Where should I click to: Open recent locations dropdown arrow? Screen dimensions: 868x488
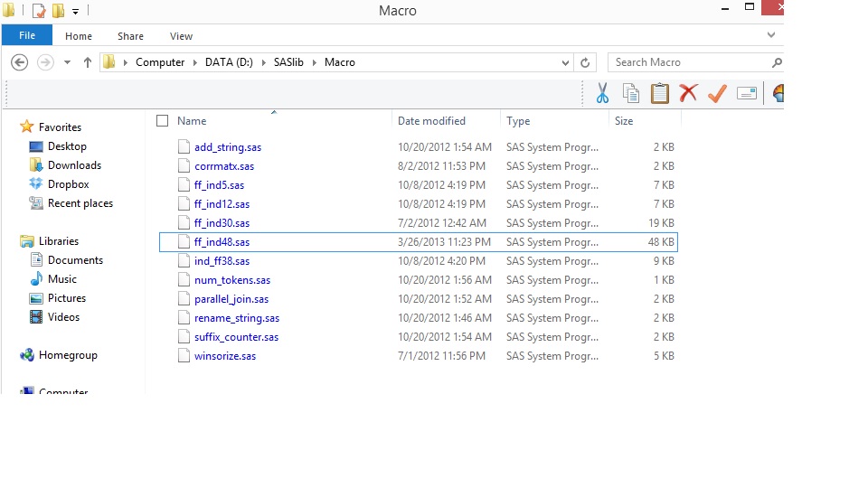[67, 62]
